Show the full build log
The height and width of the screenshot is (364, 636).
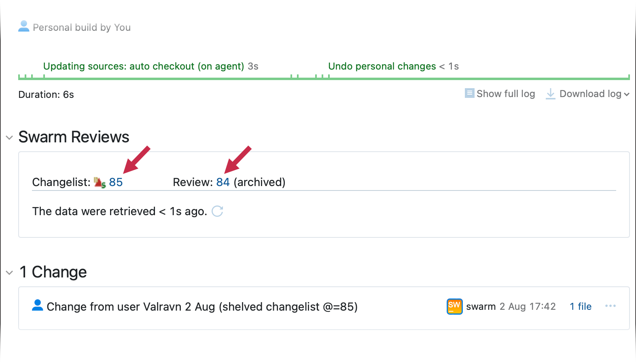[x=506, y=94]
